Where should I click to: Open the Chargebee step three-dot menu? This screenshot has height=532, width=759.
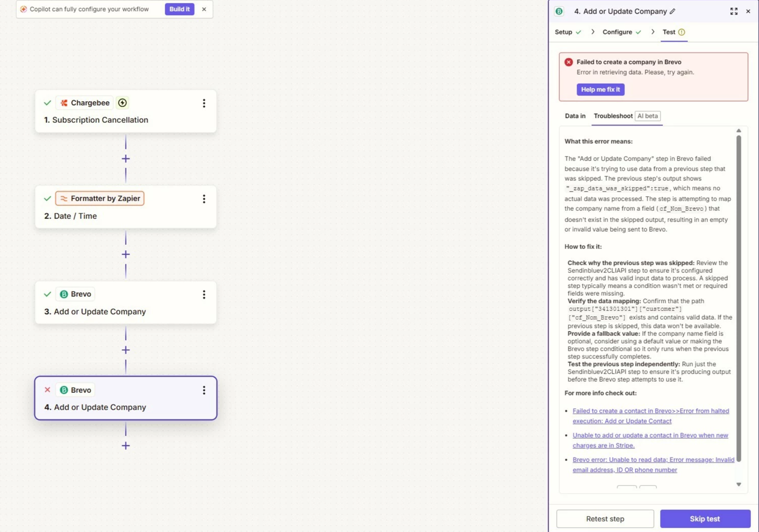(204, 103)
